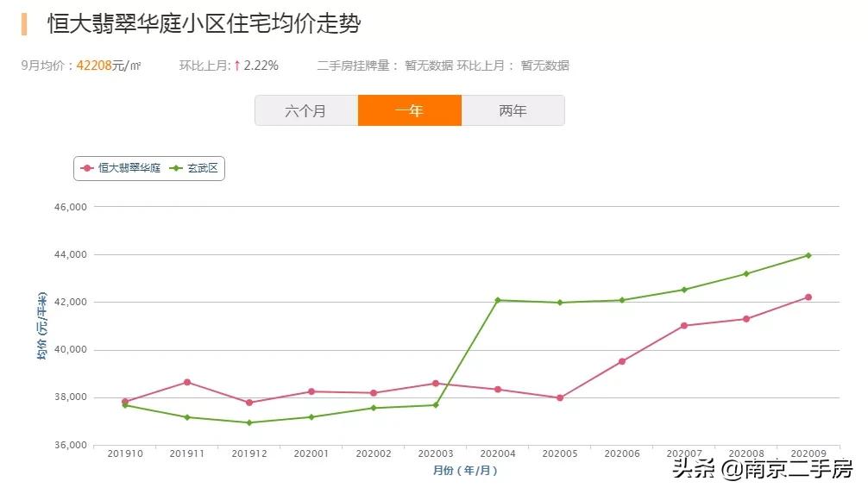The image size is (868, 494).
Task: Click the x-axis title 月份（年/月）
Action: [465, 470]
